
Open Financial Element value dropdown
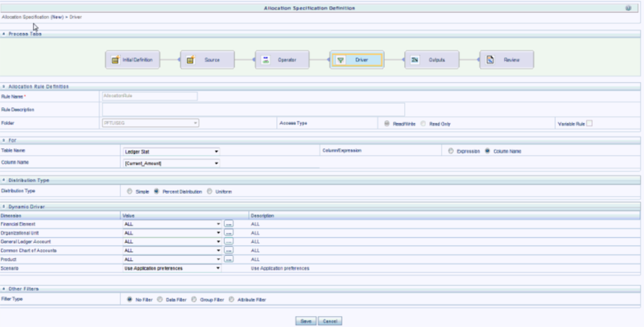pos(172,224)
